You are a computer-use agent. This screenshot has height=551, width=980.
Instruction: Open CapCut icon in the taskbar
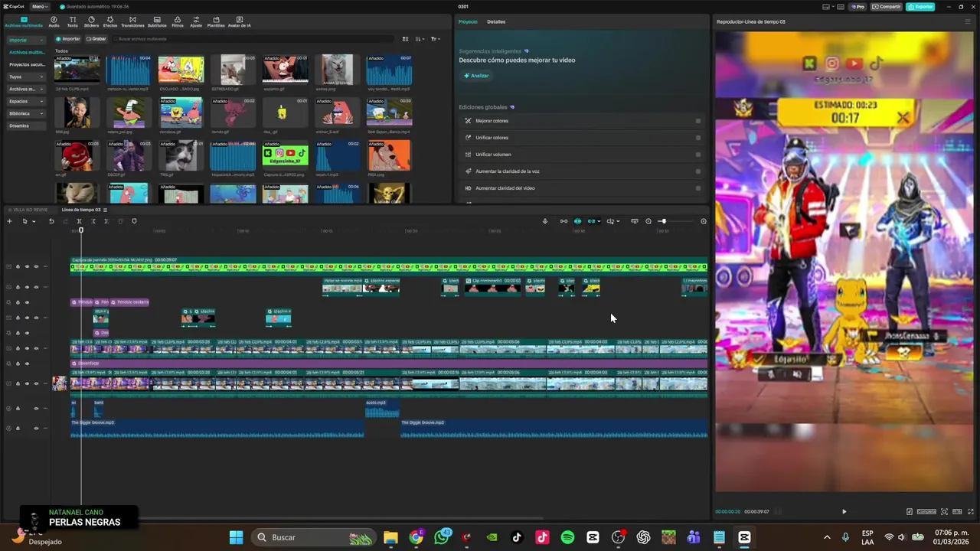(744, 537)
